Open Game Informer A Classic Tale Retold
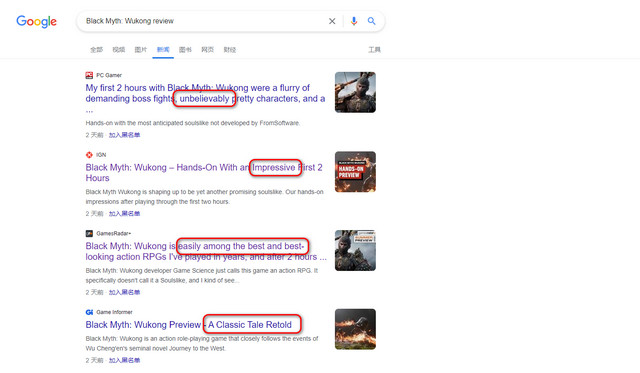 tap(189, 325)
